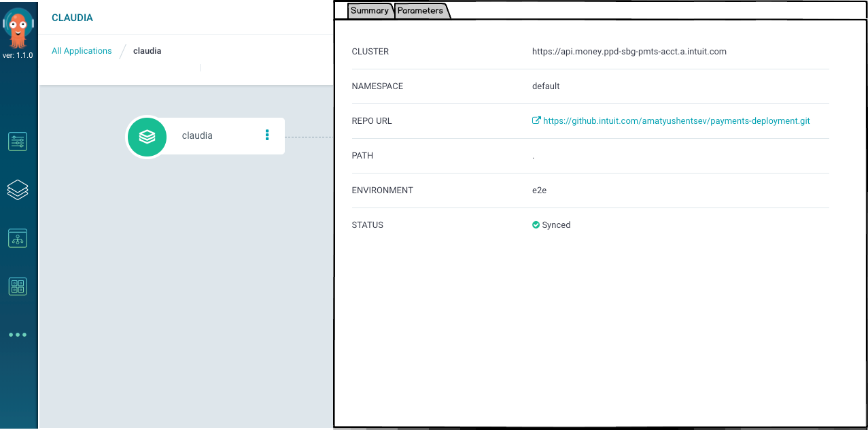Click the Argo octopus logo
868x430 pixels.
[18, 27]
